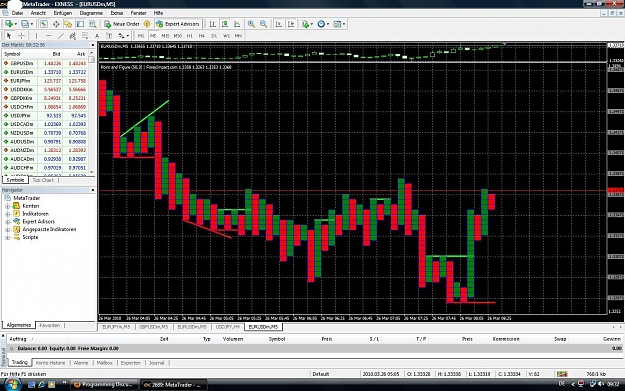Select the cursor arrow tool
Image resolution: width=625 pixels, height=391 pixels.
9,36
